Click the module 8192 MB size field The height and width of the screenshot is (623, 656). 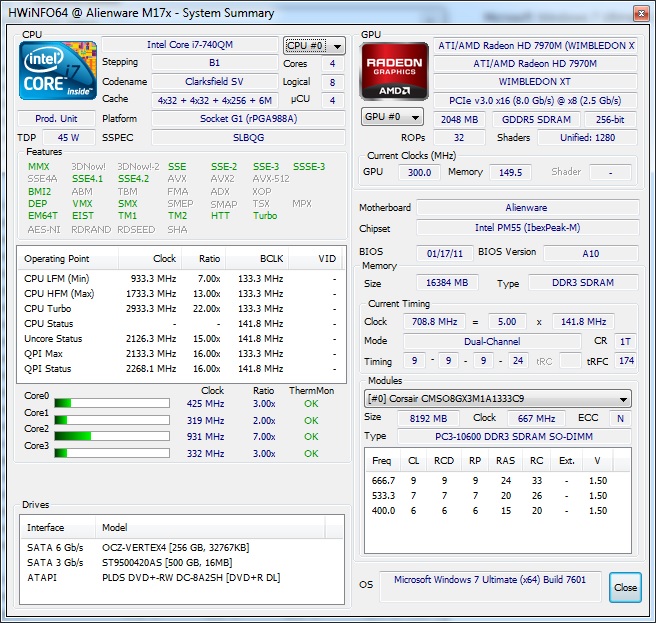pos(428,418)
